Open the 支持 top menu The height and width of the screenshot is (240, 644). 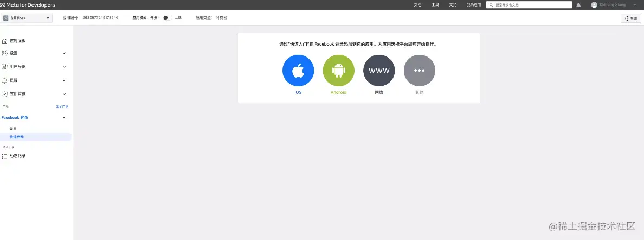453,5
